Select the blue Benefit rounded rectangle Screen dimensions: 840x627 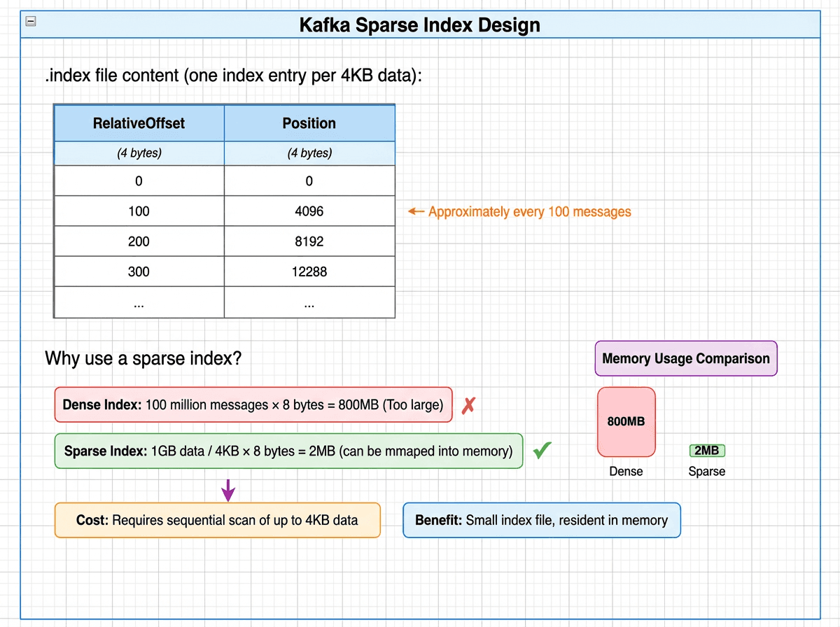tap(542, 520)
